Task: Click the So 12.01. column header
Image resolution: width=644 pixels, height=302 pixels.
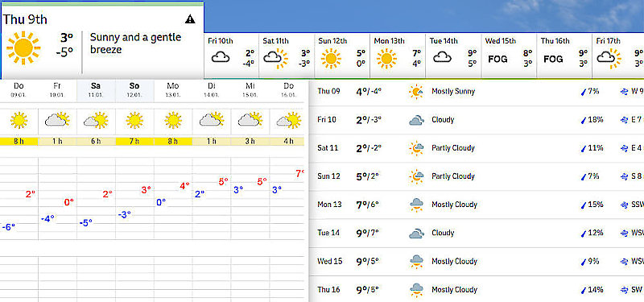Action: pos(134,90)
